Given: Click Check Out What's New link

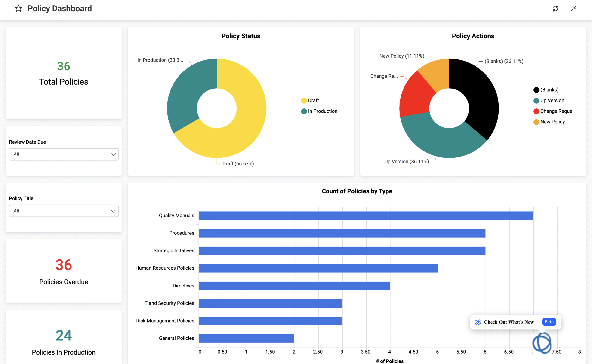Looking at the screenshot, I should click(509, 322).
